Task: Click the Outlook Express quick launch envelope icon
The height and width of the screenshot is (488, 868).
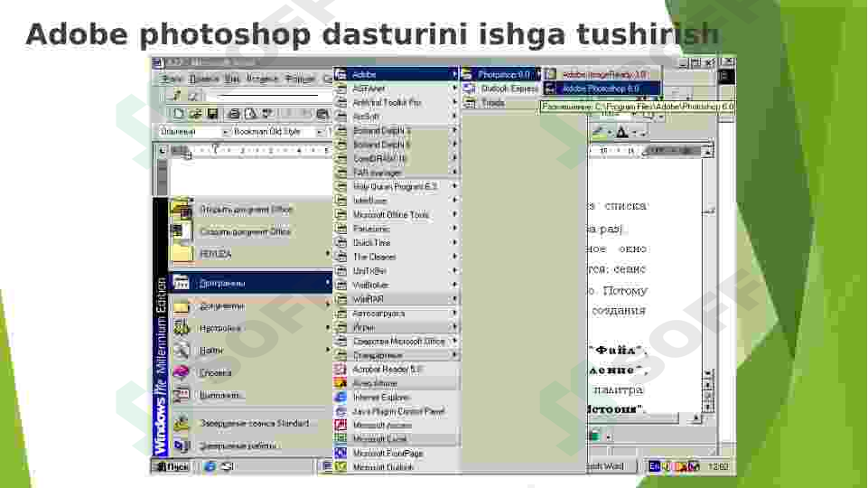Action: coord(227,466)
